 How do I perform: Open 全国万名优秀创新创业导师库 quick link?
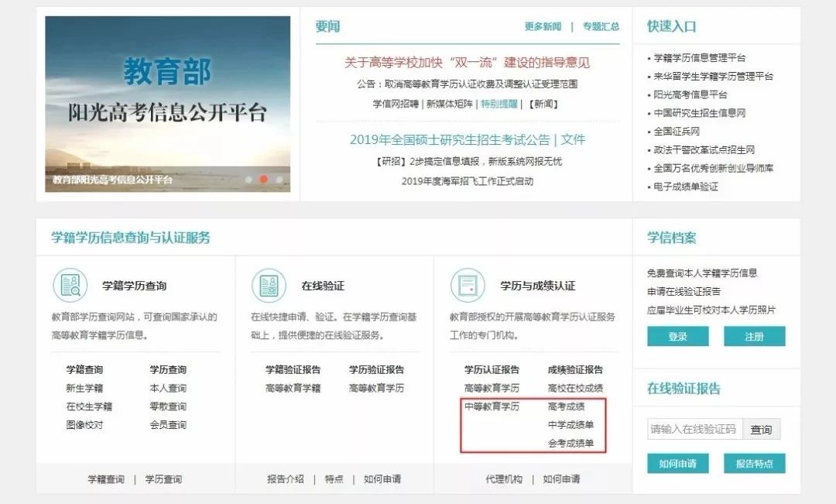pos(714,169)
